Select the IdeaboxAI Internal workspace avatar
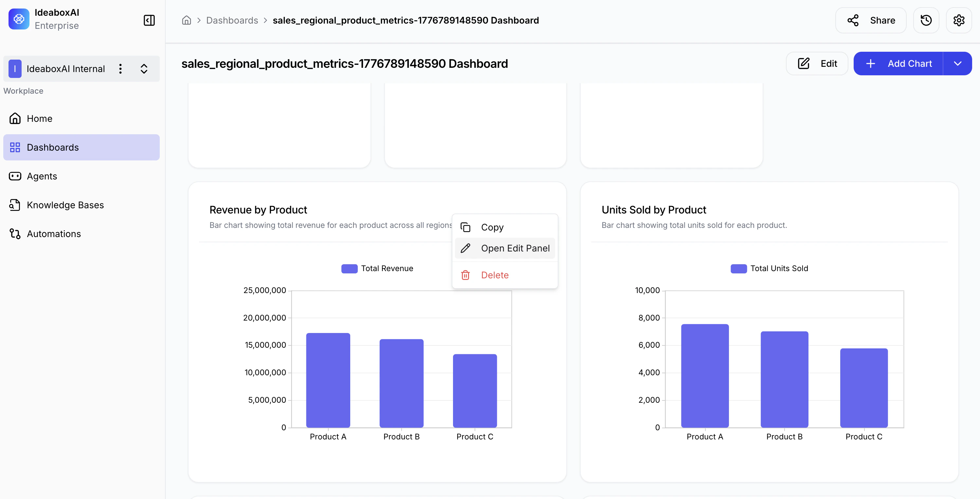Screen dimensions: 980x499 [x=15, y=68]
